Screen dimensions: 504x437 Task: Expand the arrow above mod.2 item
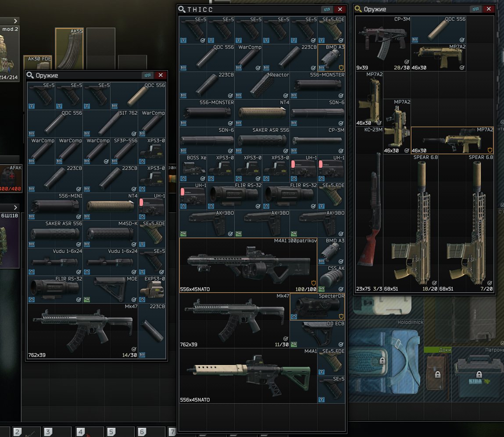pos(15,21)
